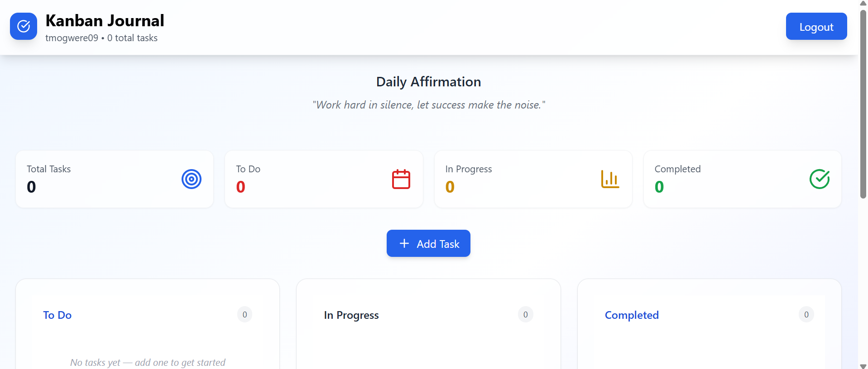868x369 pixels.
Task: Click the Daily Affirmation quote text
Action: click(429, 105)
